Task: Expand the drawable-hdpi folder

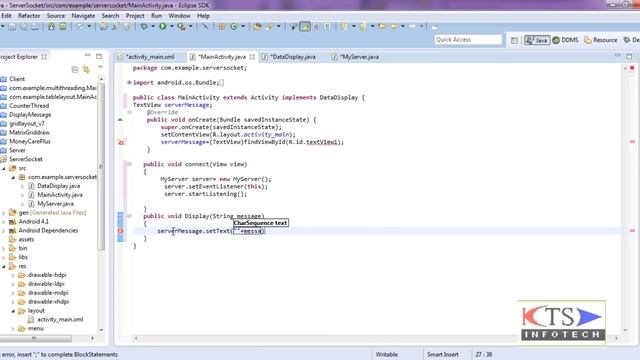Action: tap(13, 275)
